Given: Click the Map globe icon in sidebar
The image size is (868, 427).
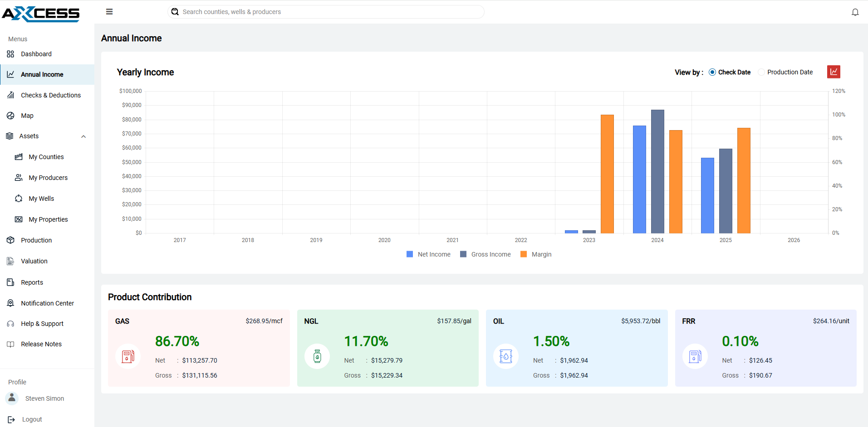Looking at the screenshot, I should click(x=10, y=116).
